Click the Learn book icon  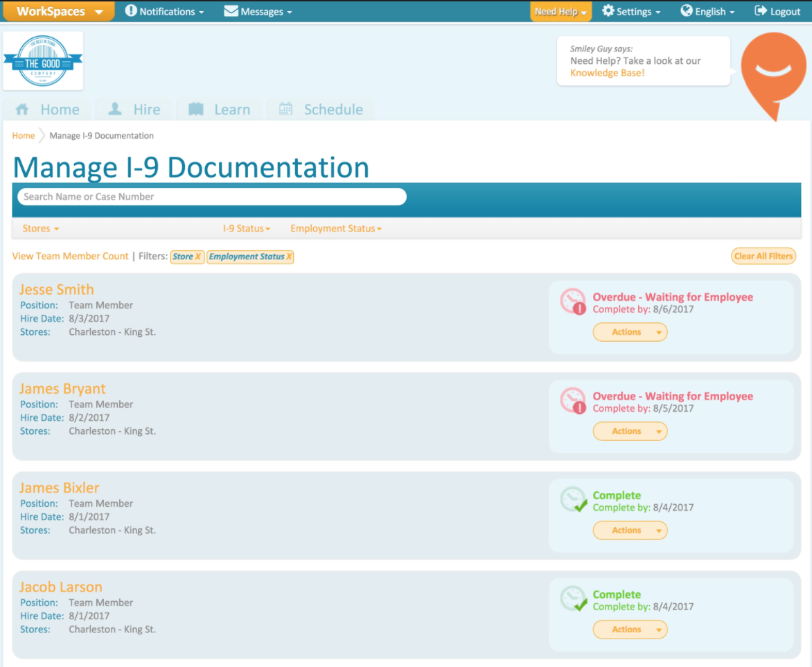pos(195,109)
